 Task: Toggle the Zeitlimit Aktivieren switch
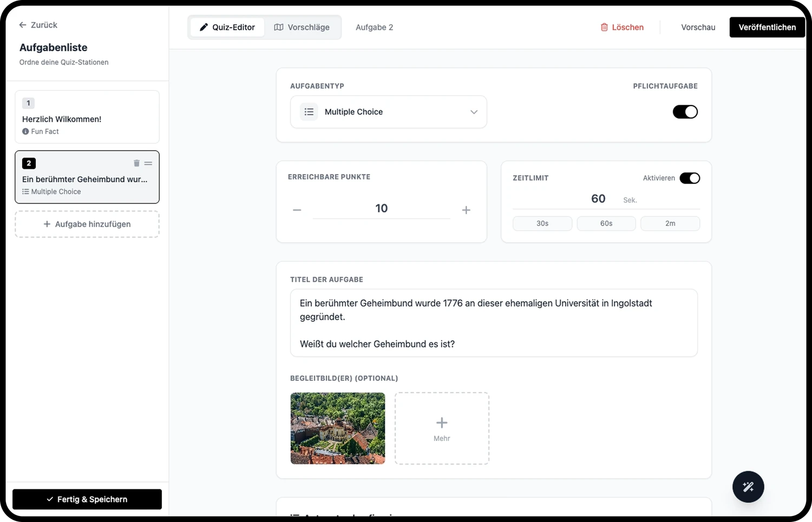(690, 178)
